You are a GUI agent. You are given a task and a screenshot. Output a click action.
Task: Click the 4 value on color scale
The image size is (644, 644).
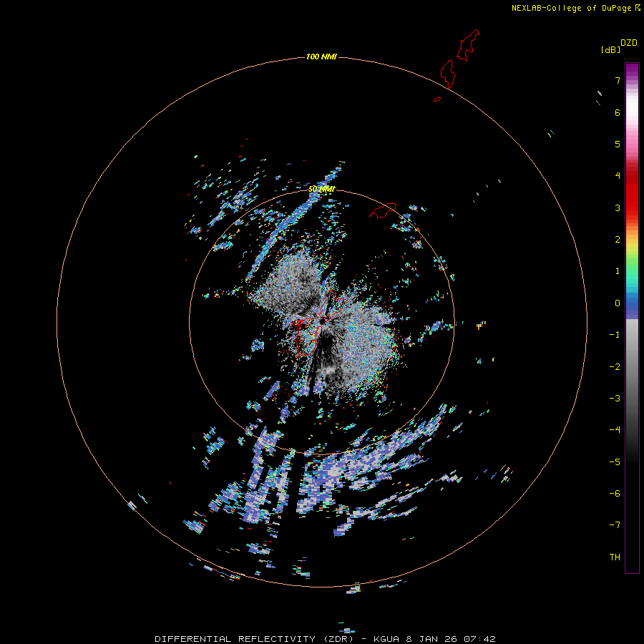[x=618, y=176]
